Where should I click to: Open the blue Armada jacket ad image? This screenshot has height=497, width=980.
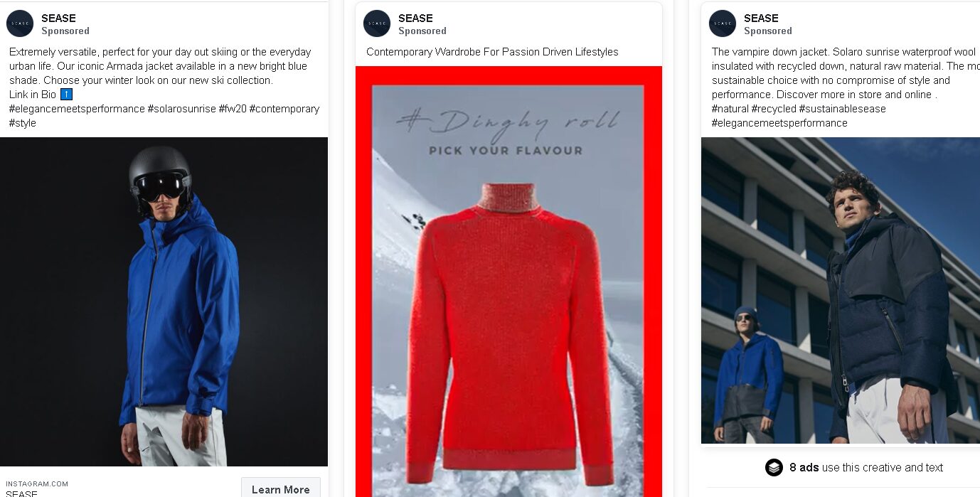click(164, 301)
